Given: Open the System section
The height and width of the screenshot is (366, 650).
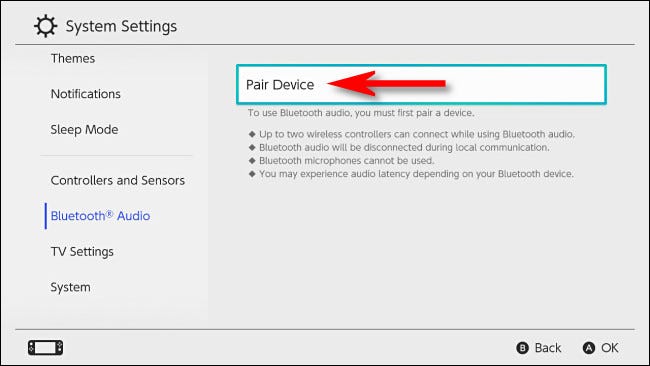Looking at the screenshot, I should [x=70, y=287].
